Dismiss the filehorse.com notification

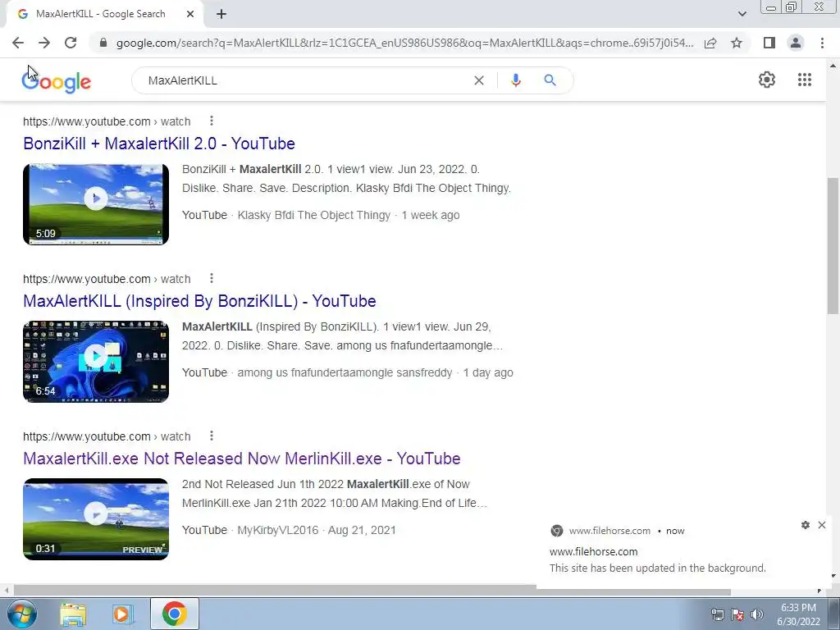pyautogui.click(x=822, y=525)
